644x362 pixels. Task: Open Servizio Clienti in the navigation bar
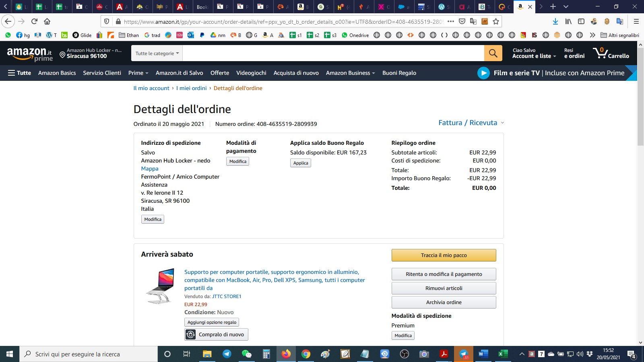click(x=102, y=73)
